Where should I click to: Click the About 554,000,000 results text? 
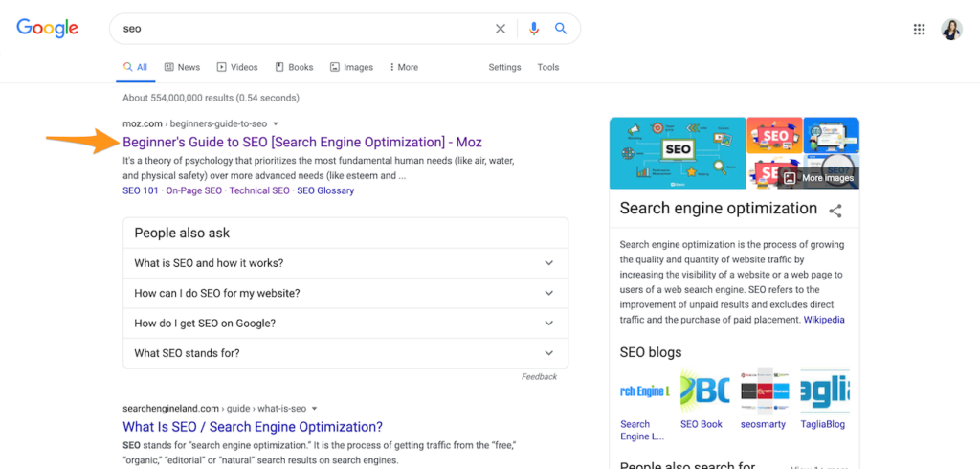[212, 99]
